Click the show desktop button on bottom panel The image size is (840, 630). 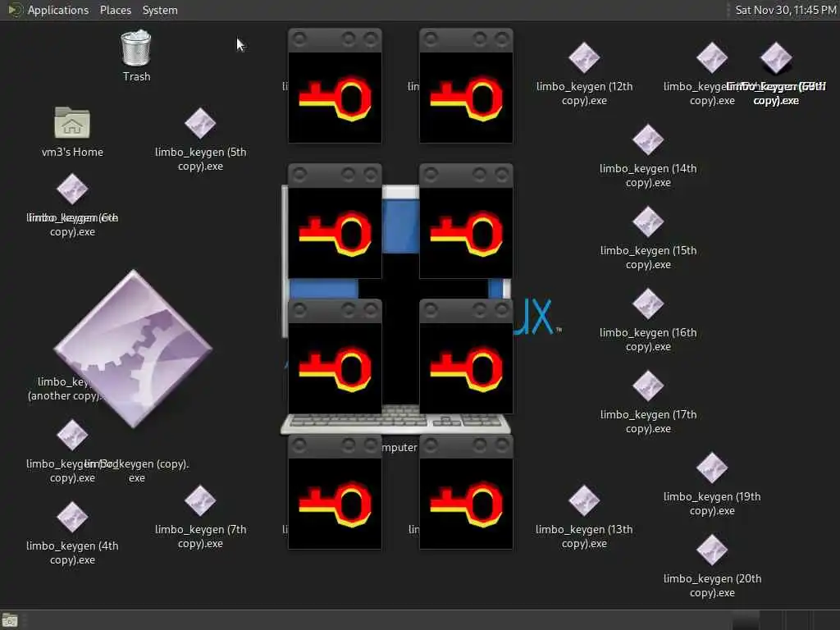(x=10, y=620)
